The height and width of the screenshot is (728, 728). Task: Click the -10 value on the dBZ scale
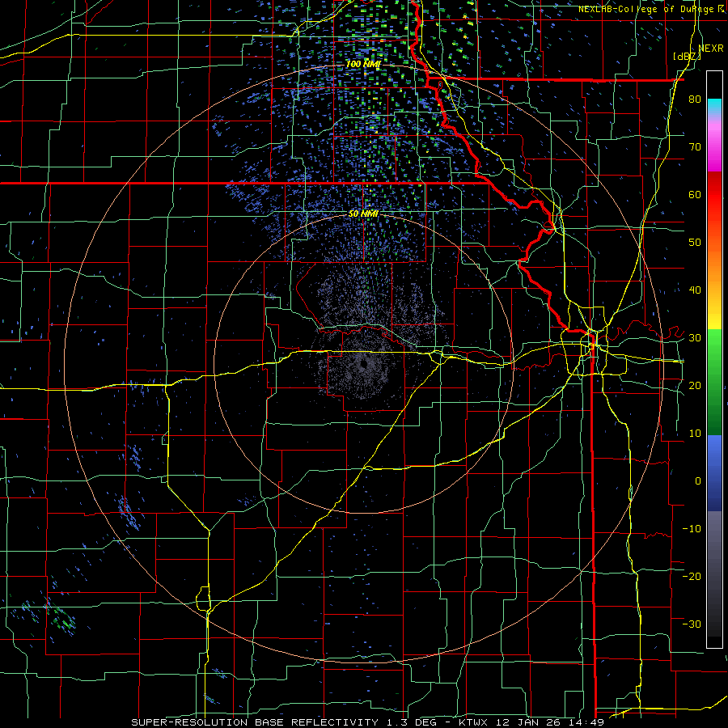click(692, 529)
